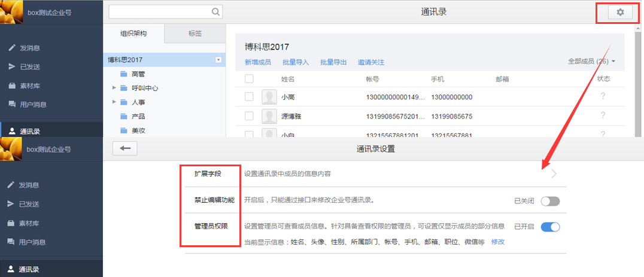Open 扩展字段 with the right chevron
Image resolution: width=644 pixels, height=277 pixels.
pos(554,173)
